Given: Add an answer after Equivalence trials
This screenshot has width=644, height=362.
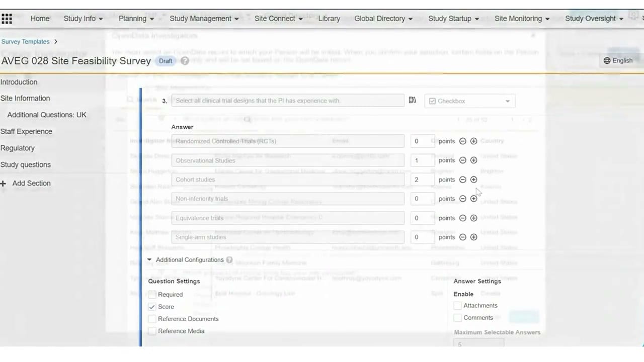Looking at the screenshot, I should coord(473,218).
